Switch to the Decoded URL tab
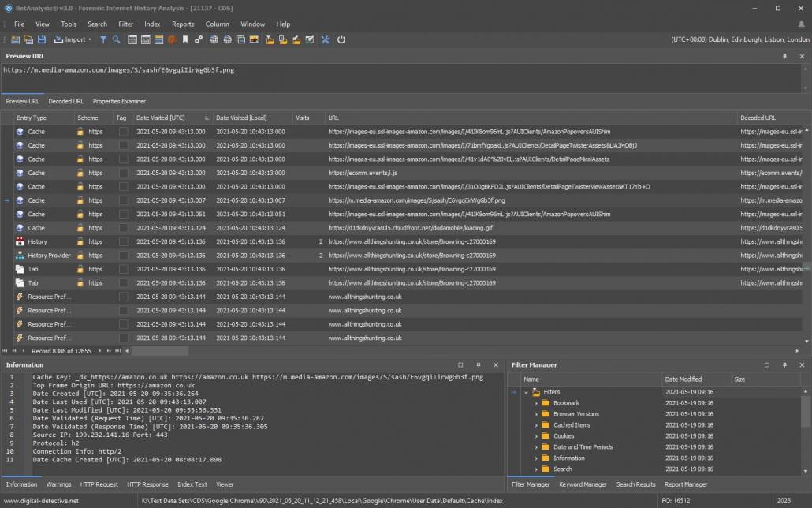812x508 pixels. (x=65, y=101)
